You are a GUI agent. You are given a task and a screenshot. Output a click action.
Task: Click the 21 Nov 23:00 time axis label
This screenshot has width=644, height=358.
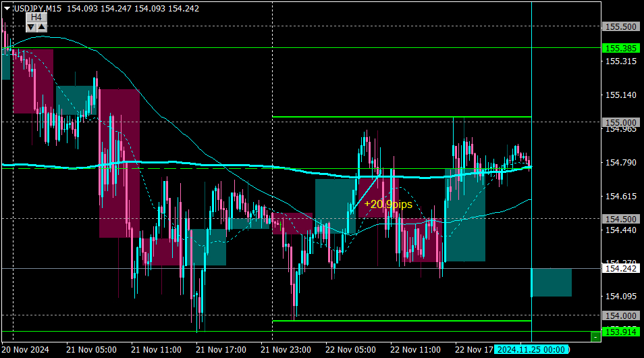[x=285, y=350]
